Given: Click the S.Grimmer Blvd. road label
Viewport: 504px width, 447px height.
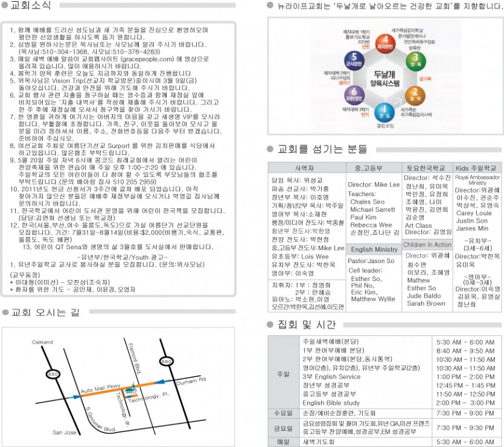Looking at the screenshot, I should click(101, 420).
